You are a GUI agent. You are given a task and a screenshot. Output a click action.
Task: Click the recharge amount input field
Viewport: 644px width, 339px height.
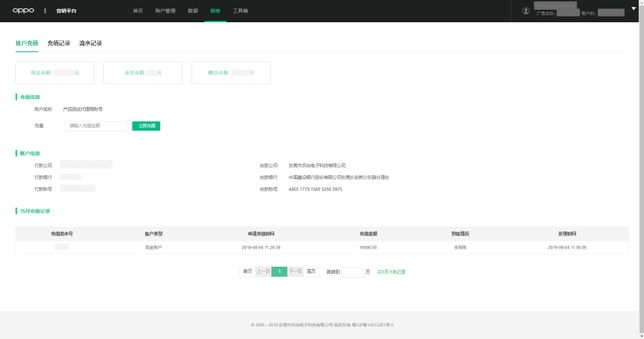[x=96, y=126]
